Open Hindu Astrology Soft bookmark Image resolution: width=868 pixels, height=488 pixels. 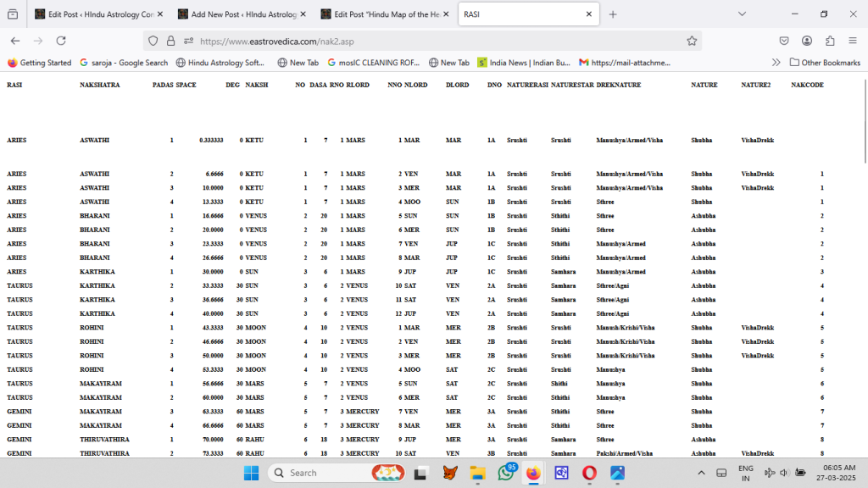click(x=220, y=63)
